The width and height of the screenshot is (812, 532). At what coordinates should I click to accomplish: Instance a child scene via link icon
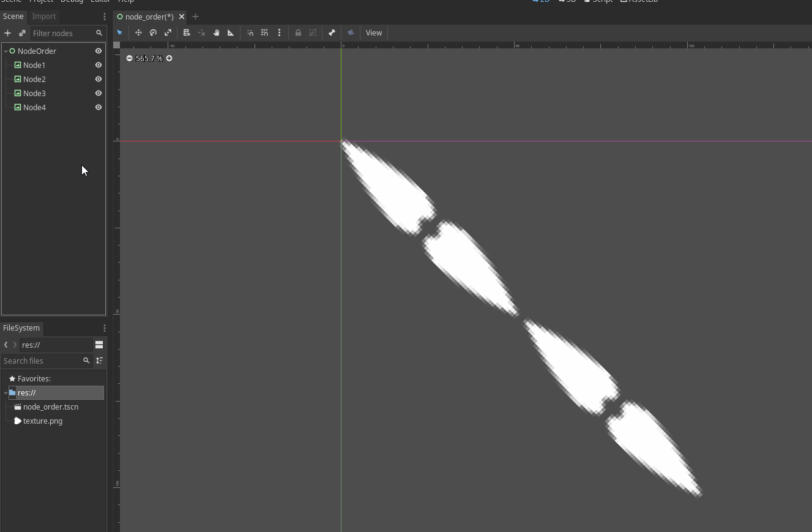[x=22, y=33]
